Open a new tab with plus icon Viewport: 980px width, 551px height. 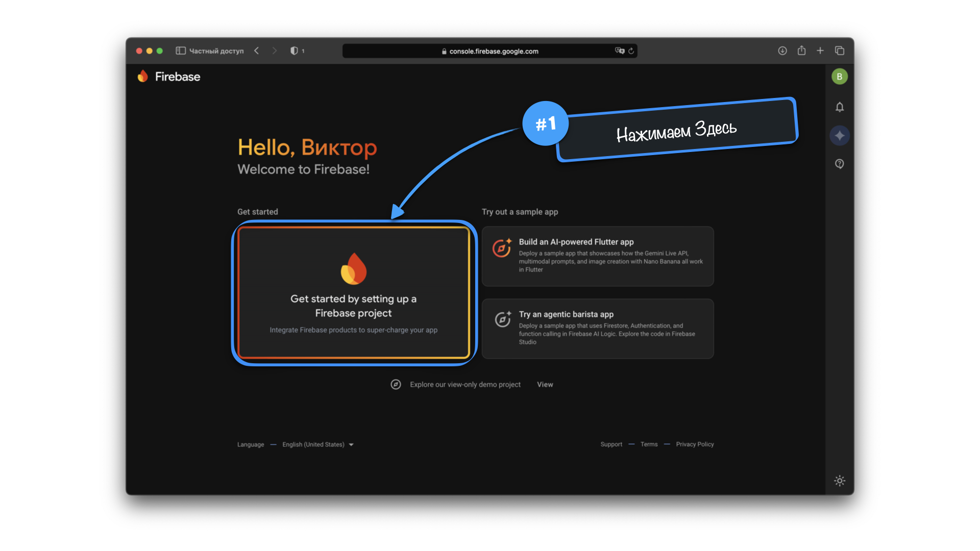pyautogui.click(x=820, y=51)
